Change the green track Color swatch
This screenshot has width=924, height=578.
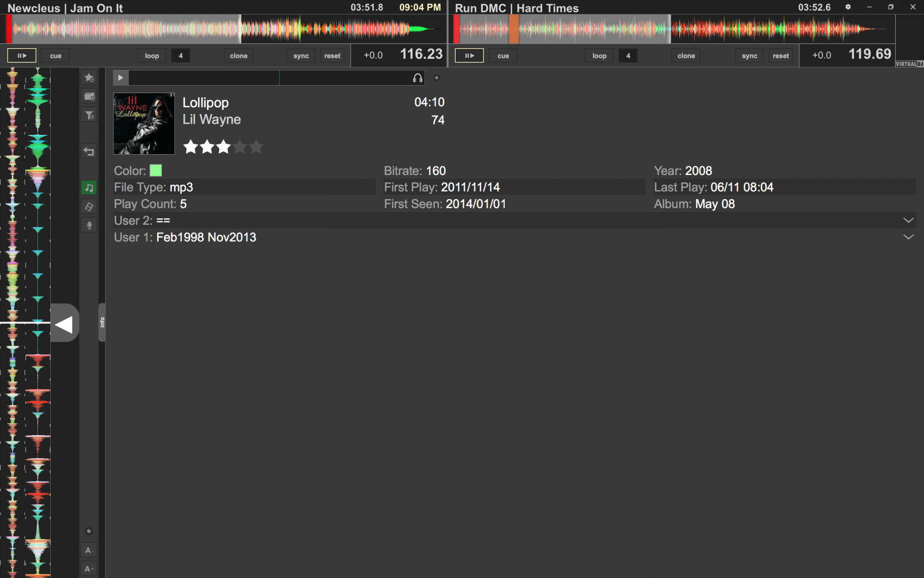click(x=156, y=171)
